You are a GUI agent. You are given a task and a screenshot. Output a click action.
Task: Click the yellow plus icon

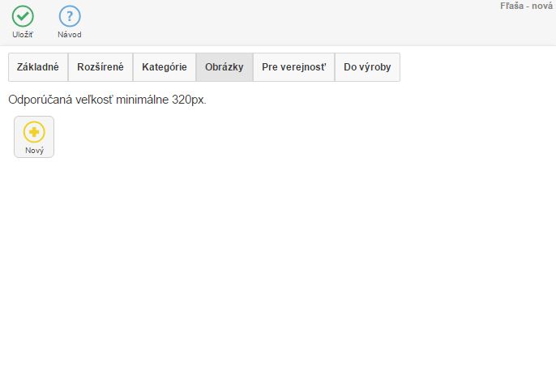34,132
